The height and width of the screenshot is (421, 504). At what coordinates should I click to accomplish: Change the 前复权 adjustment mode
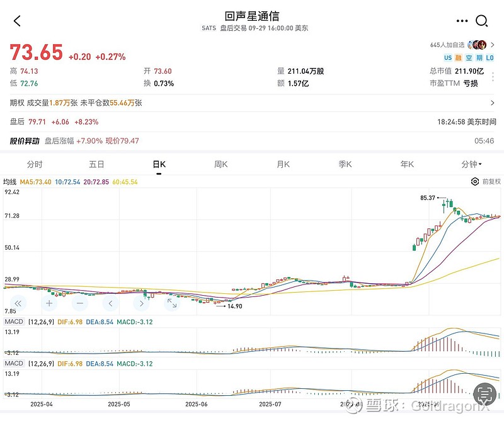tap(491, 182)
